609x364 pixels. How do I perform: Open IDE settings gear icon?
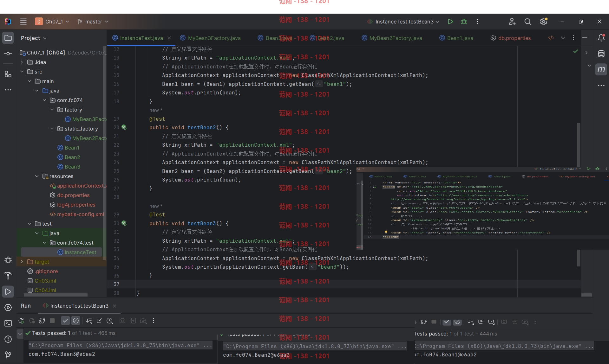coord(544,22)
